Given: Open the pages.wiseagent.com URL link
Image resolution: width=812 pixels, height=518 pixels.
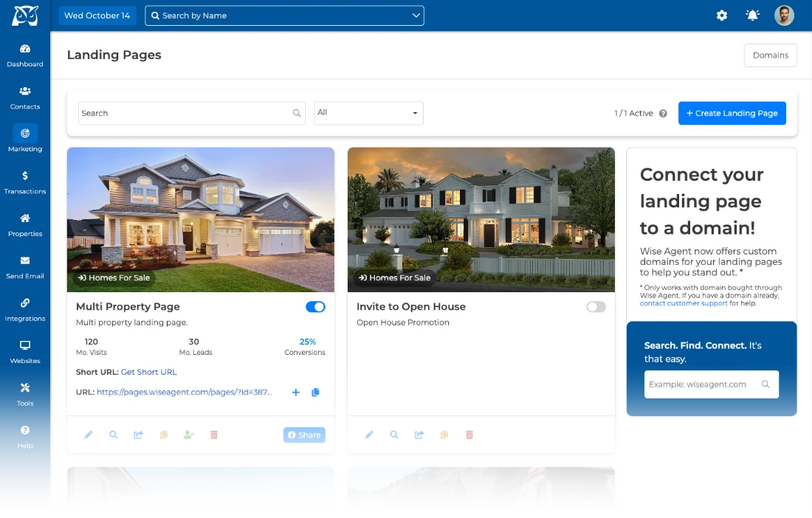Looking at the screenshot, I should point(185,393).
